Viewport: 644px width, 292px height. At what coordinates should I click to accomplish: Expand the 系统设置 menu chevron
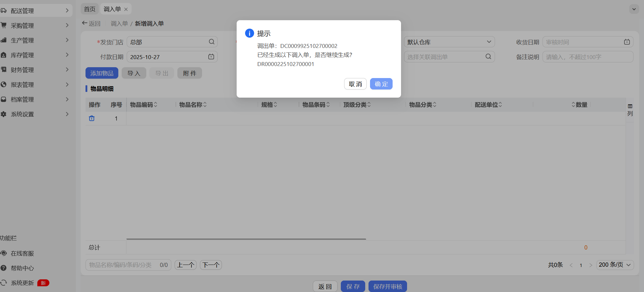coord(67,114)
